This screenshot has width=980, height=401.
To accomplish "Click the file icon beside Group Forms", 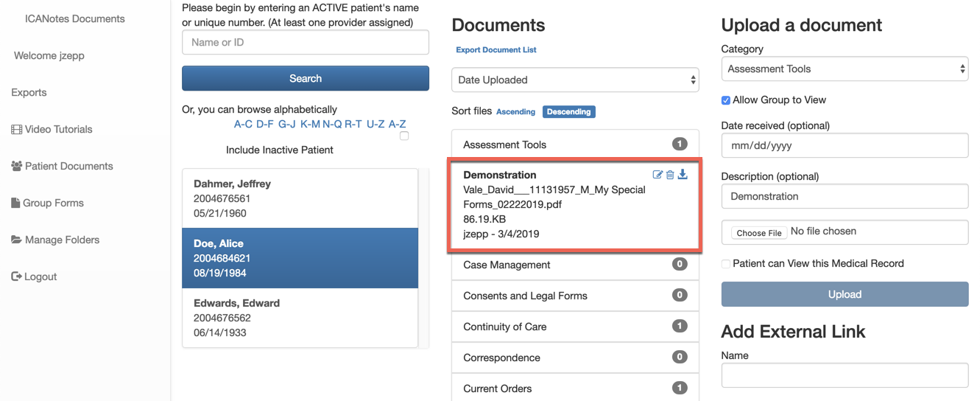I will tap(15, 203).
